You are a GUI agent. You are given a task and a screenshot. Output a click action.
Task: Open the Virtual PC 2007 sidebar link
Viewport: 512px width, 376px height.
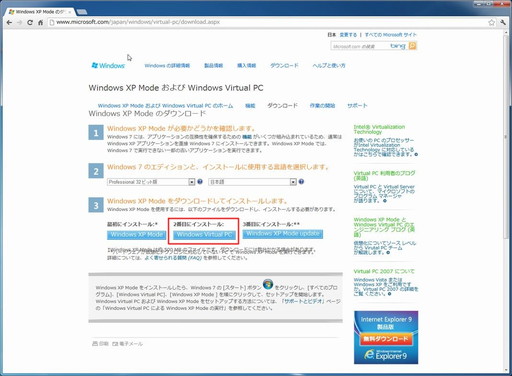pyautogui.click(x=384, y=271)
